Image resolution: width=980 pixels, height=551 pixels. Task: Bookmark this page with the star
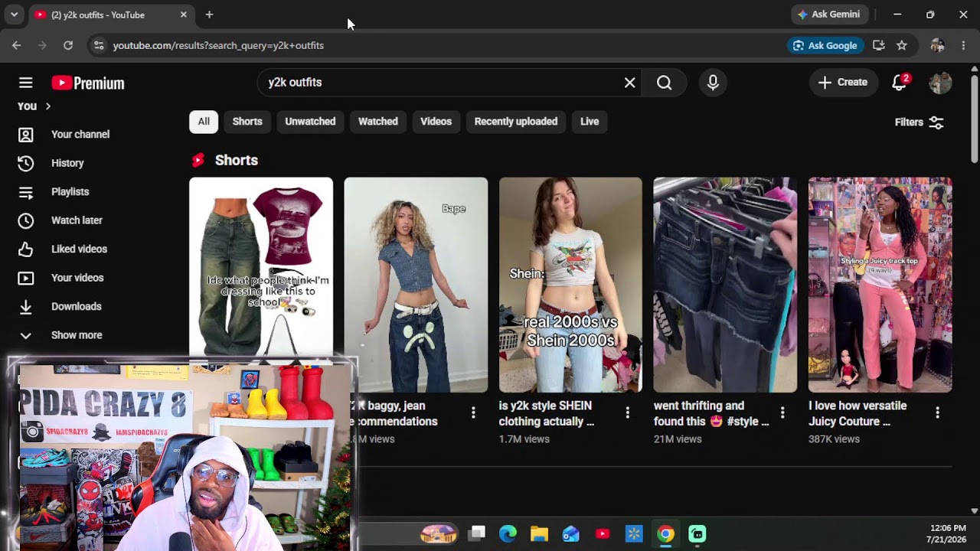tap(902, 45)
